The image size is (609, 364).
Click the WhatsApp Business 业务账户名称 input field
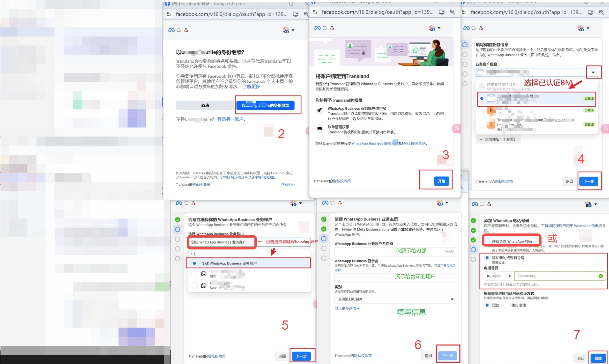[x=395, y=252]
